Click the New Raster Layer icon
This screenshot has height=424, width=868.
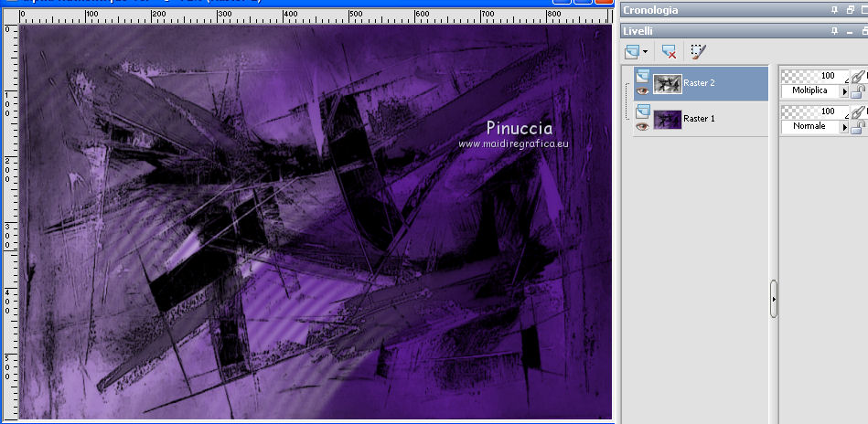(x=632, y=52)
